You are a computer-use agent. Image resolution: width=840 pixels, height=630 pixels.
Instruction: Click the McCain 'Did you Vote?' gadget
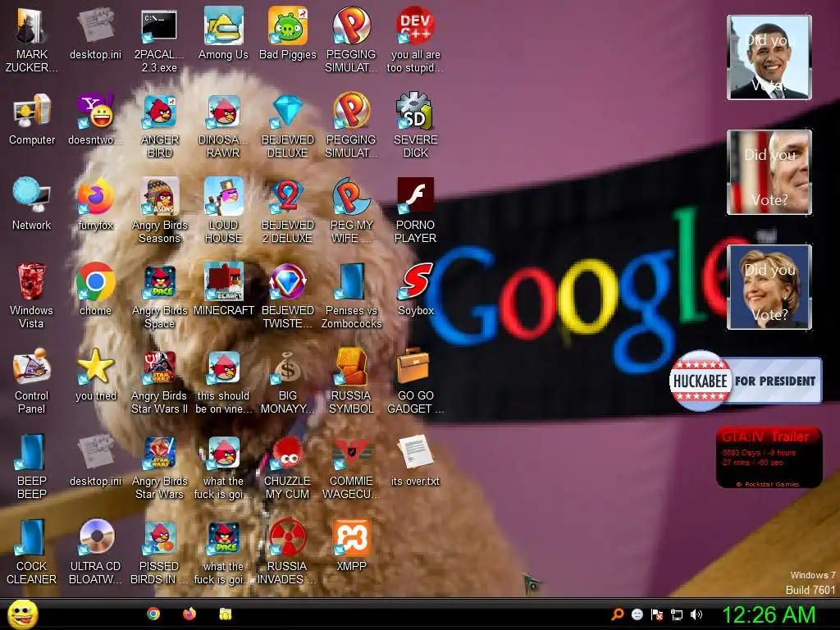coord(769,172)
